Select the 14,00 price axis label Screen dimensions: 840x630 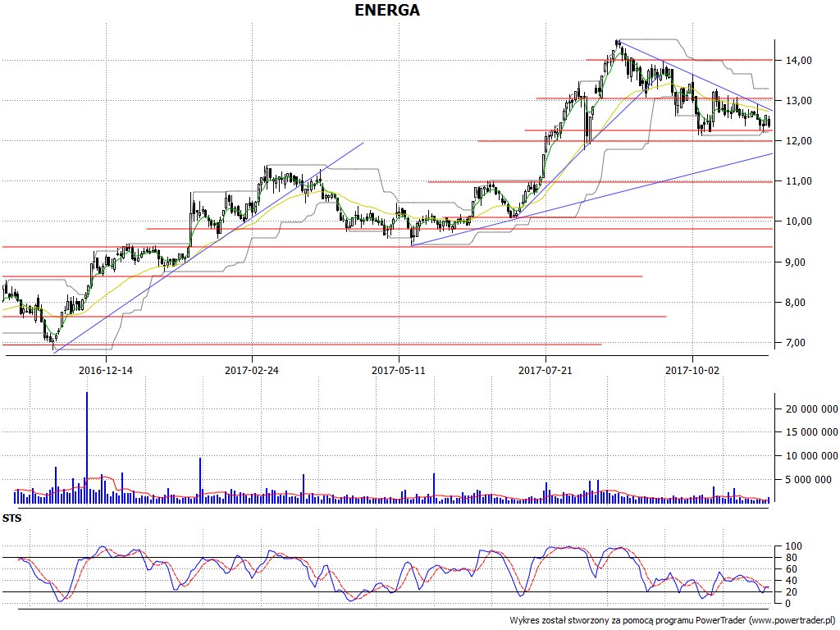(x=798, y=61)
